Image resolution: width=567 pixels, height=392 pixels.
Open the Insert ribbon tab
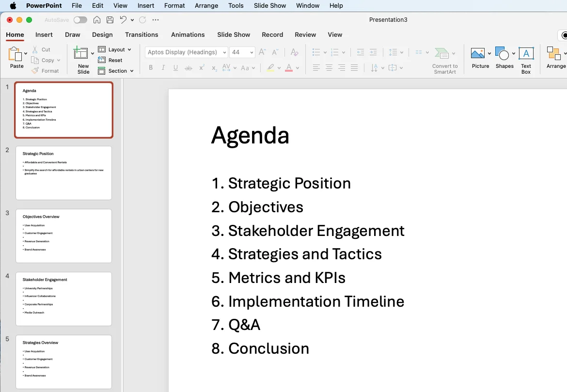(44, 35)
